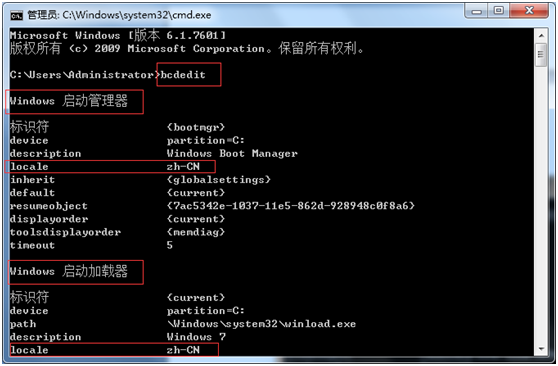Click the {bootmgr} identifier value
Image resolution: width=558 pixels, height=366 pixels.
coord(196,127)
